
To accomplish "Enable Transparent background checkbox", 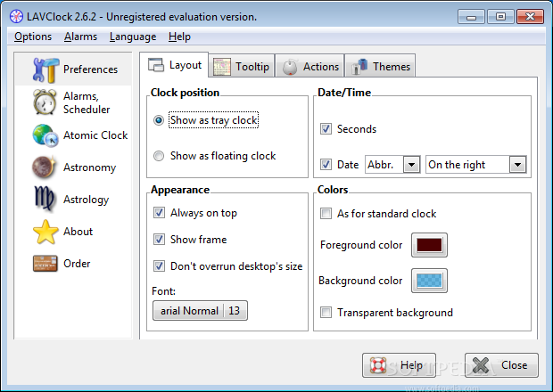I will (x=326, y=313).
